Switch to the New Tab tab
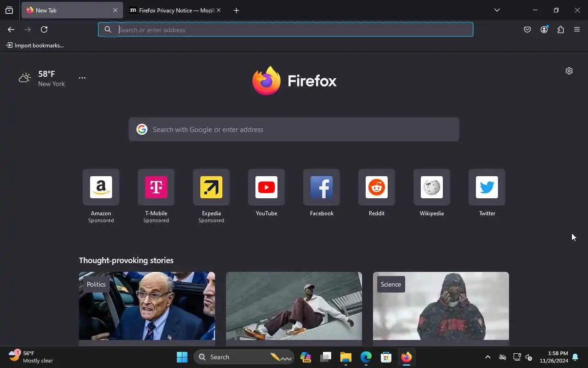This screenshot has height=368, width=588. (72, 10)
